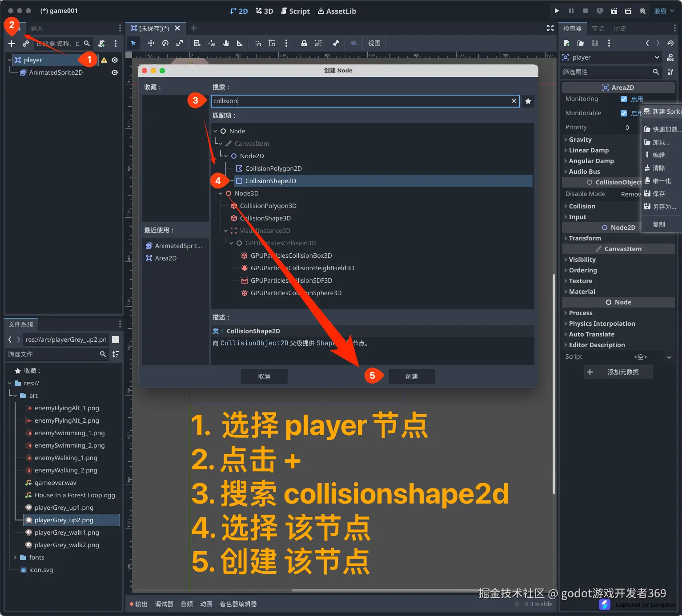Click the 创建 button
682x616 pixels.
[412, 376]
